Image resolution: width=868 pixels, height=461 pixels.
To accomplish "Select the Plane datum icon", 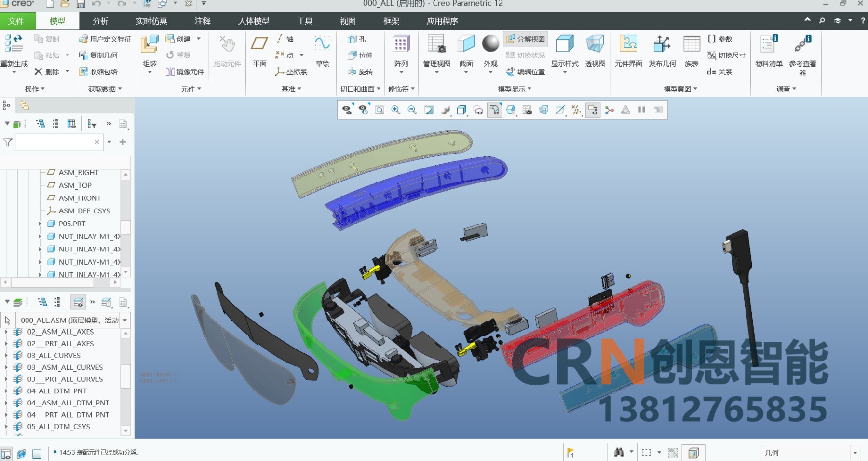I will click(259, 44).
